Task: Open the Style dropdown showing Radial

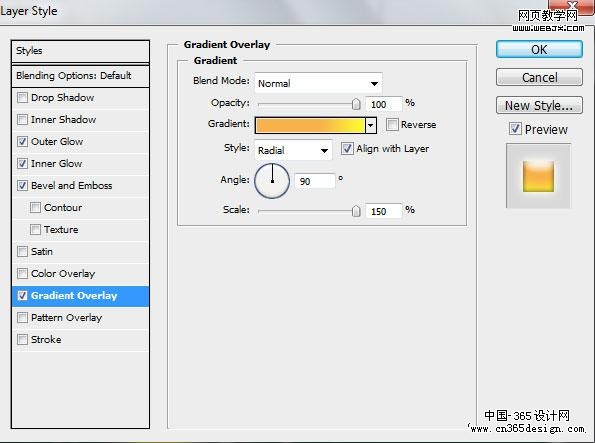Action: 293,150
